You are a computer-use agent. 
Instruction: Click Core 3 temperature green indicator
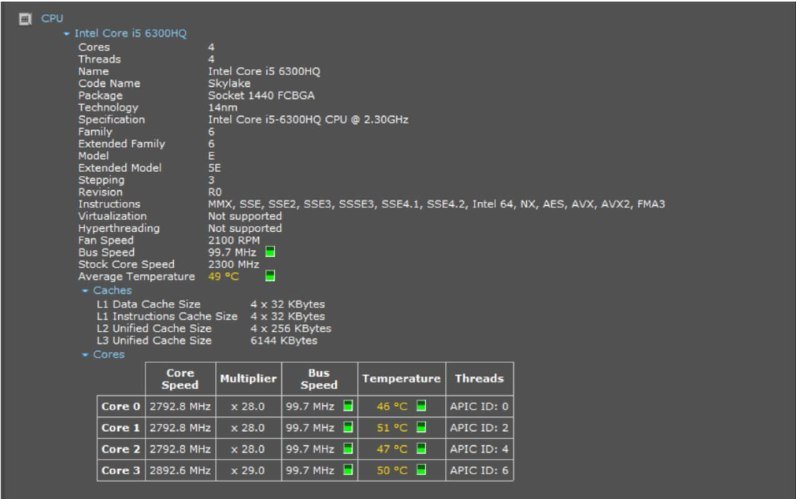pyautogui.click(x=421, y=469)
